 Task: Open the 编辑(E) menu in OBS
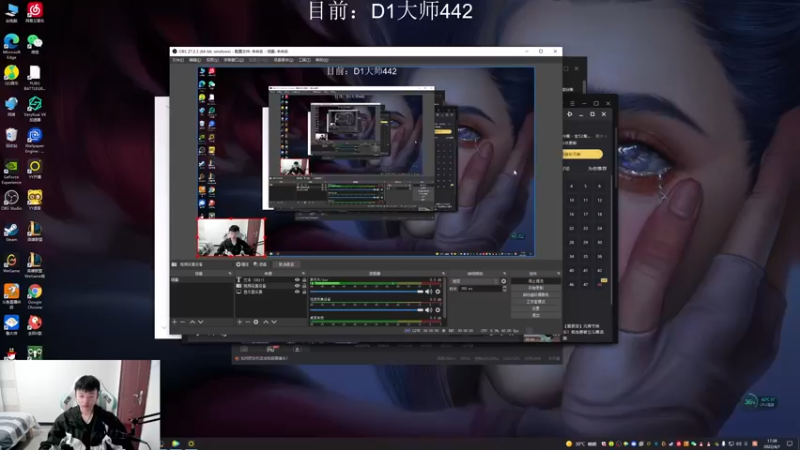tap(195, 60)
